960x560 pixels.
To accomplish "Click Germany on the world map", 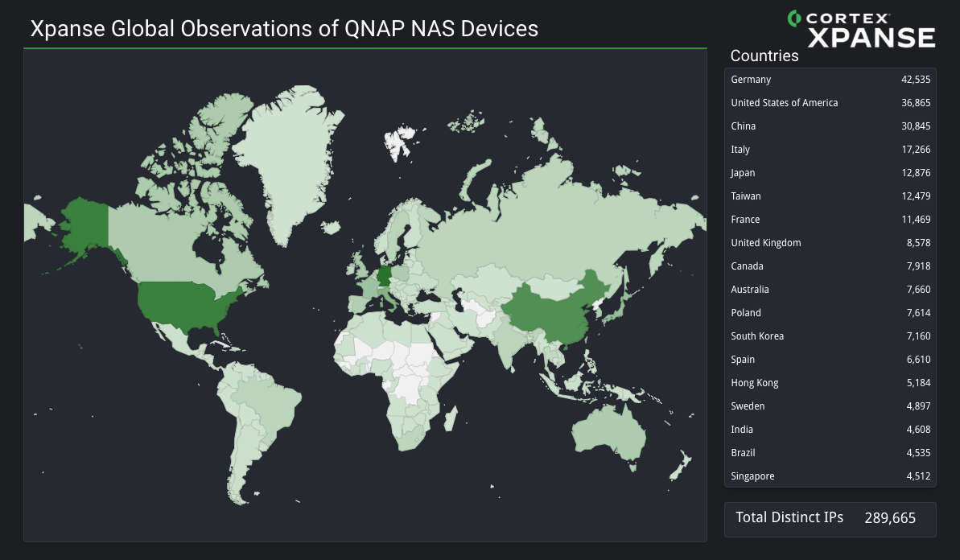I will (x=383, y=275).
